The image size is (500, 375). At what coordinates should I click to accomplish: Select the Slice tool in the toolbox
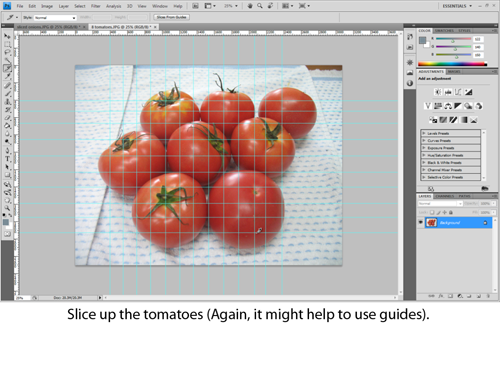(7, 69)
